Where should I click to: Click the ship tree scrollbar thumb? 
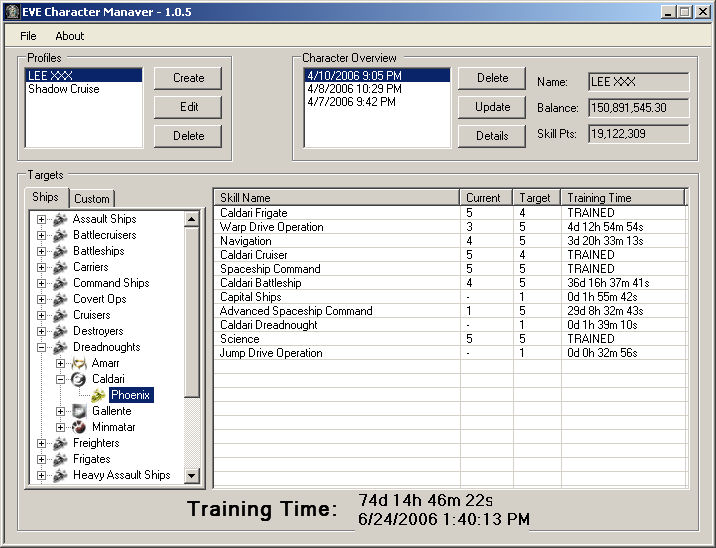[x=192, y=312]
